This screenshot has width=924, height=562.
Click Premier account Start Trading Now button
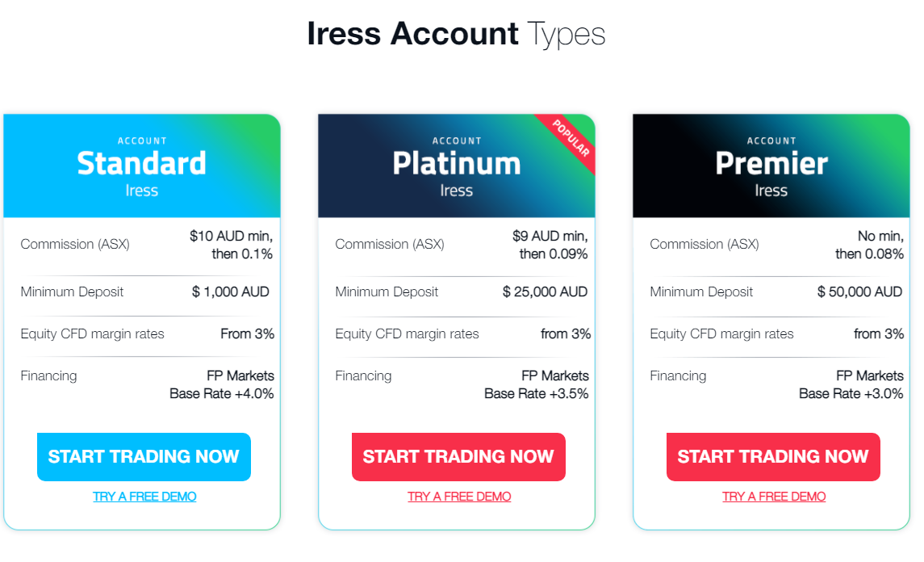(773, 456)
